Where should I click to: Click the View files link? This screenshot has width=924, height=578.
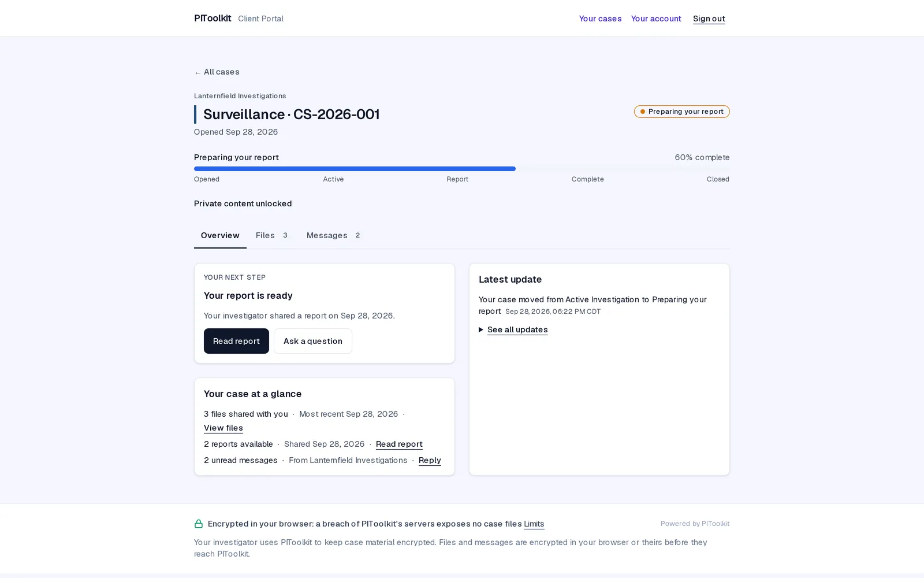tap(223, 428)
